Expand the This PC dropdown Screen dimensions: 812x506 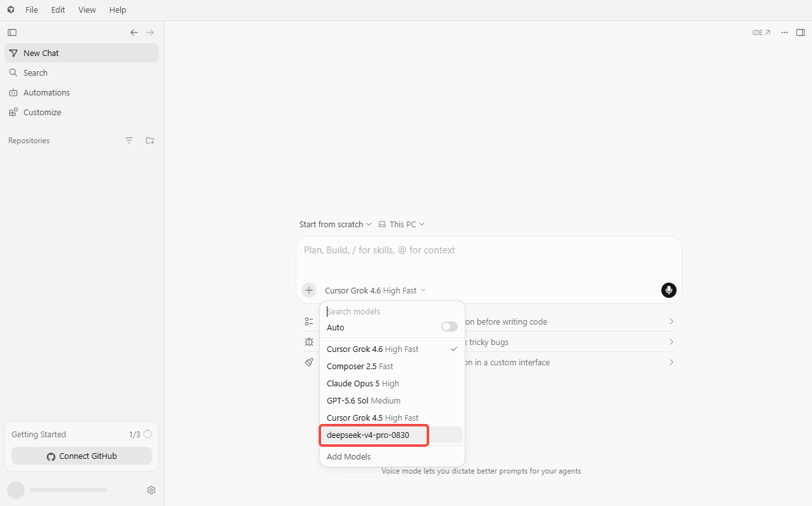401,224
